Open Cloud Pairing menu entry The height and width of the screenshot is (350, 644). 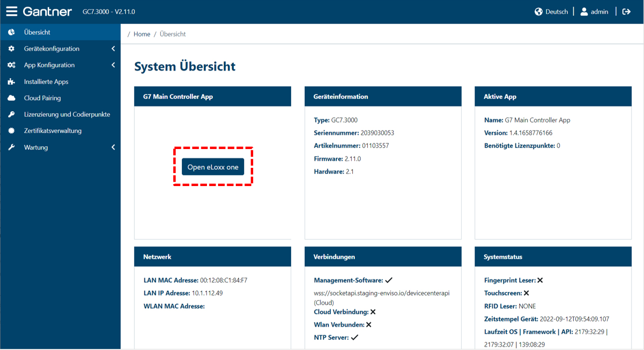[x=60, y=98]
